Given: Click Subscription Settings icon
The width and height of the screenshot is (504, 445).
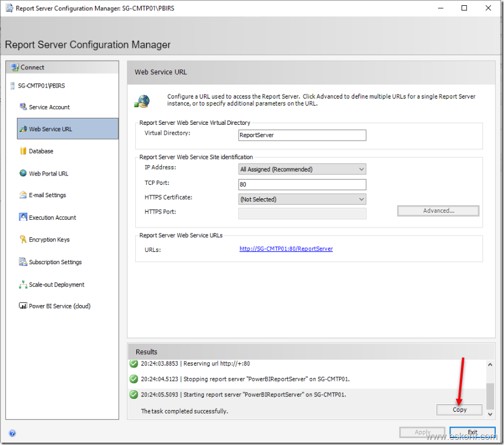Looking at the screenshot, I should [x=23, y=262].
